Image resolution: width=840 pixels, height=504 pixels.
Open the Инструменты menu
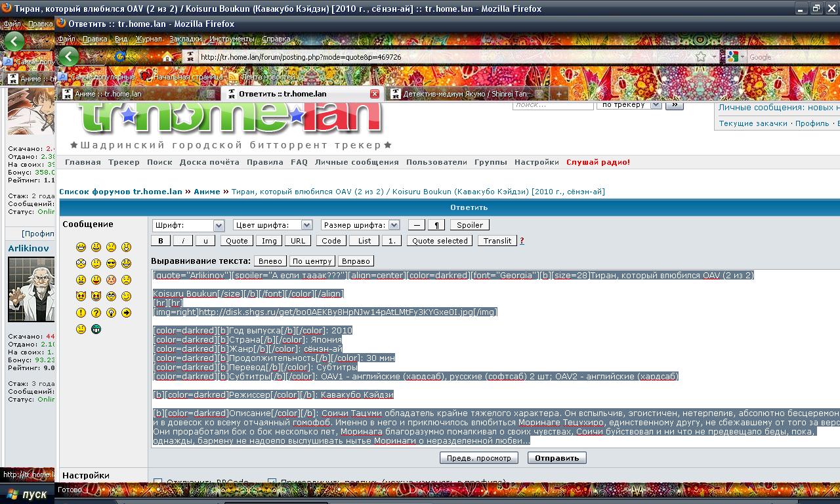click(232, 39)
